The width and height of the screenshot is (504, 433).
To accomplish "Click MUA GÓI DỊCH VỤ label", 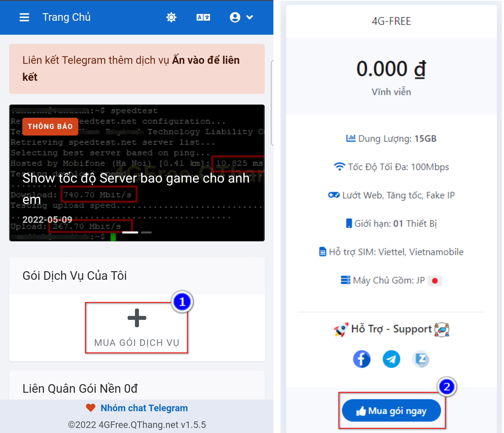I will (x=137, y=343).
